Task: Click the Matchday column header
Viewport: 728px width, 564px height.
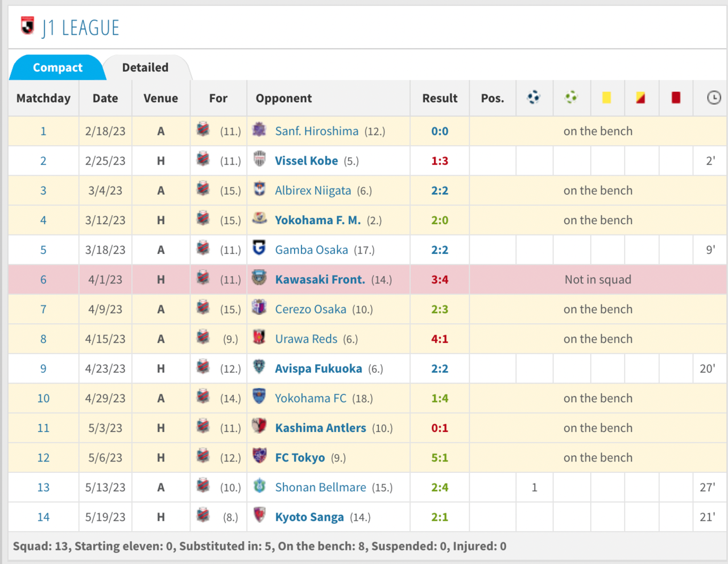Action: (x=43, y=98)
